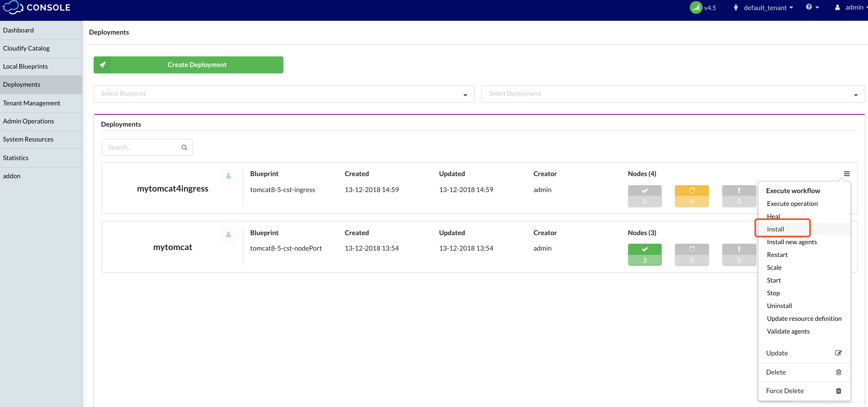The height and width of the screenshot is (407, 868).
Task: Go to System Resources
Action: [x=41, y=140]
